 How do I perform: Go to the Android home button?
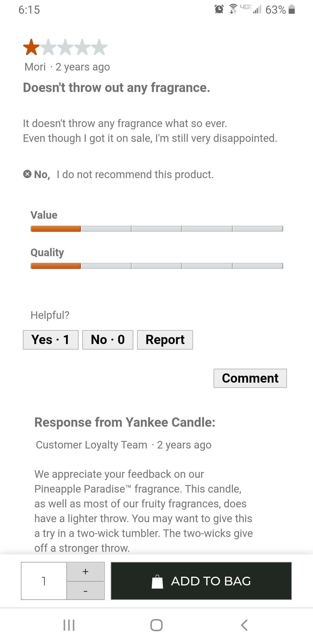[x=156, y=625]
